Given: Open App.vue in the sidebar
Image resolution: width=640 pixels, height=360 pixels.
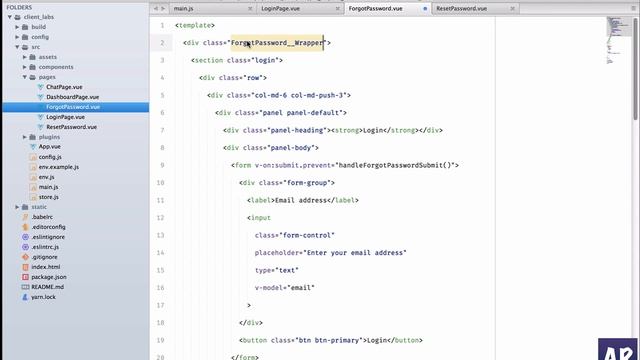Looking at the screenshot, I should [50, 147].
